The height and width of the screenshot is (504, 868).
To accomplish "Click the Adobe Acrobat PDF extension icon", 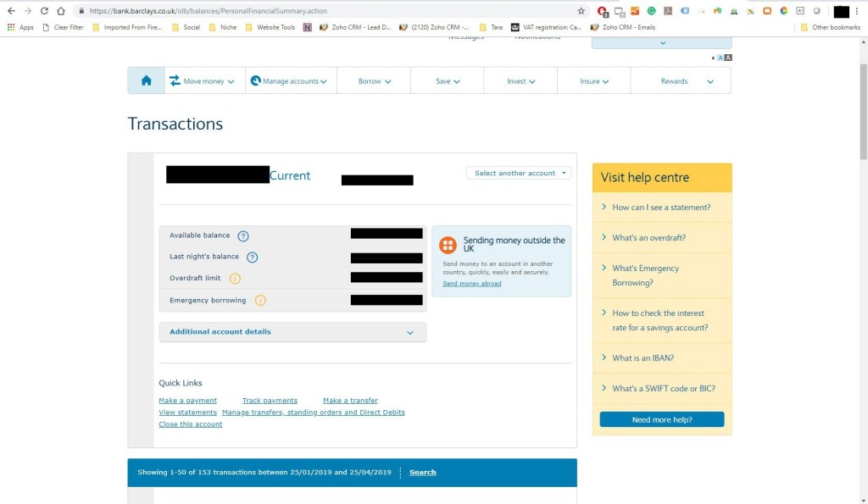I will tap(668, 11).
